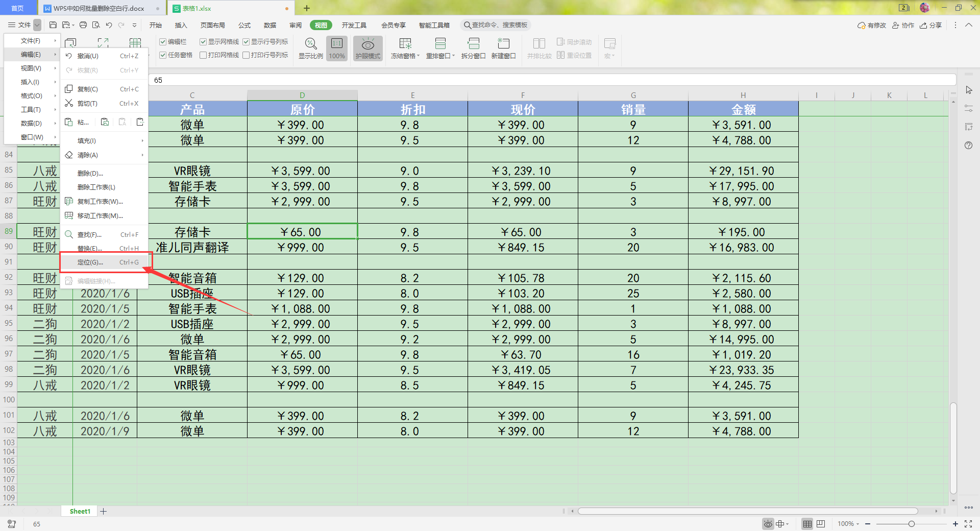Click the 分享 share button
Image resolution: width=980 pixels, height=531 pixels.
pos(931,25)
